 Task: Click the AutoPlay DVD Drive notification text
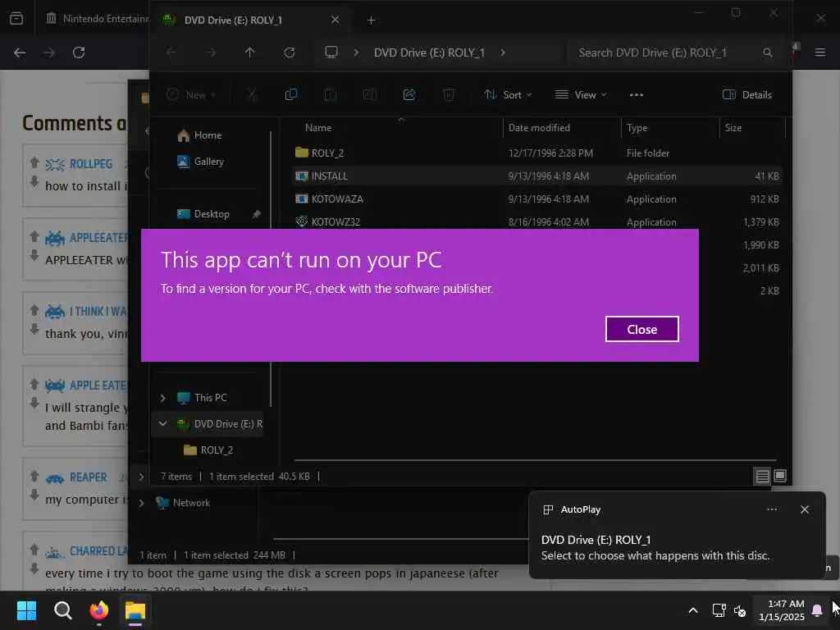pyautogui.click(x=655, y=547)
